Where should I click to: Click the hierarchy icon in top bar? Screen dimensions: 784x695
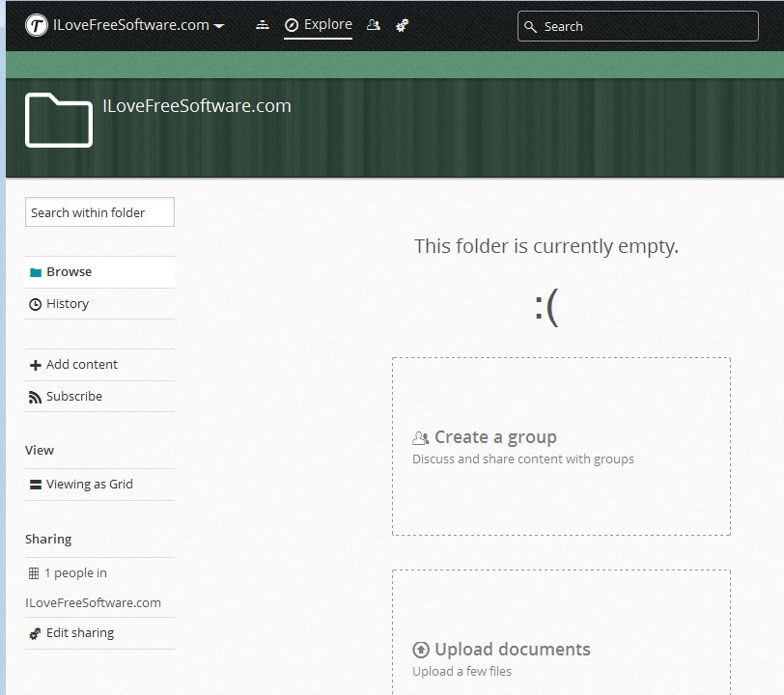[x=263, y=24]
